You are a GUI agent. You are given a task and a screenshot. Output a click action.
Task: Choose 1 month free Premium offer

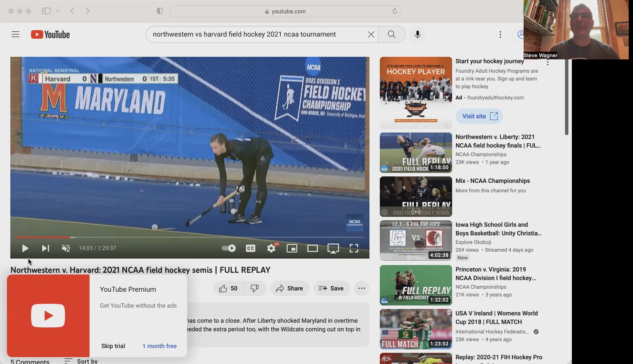[159, 346]
